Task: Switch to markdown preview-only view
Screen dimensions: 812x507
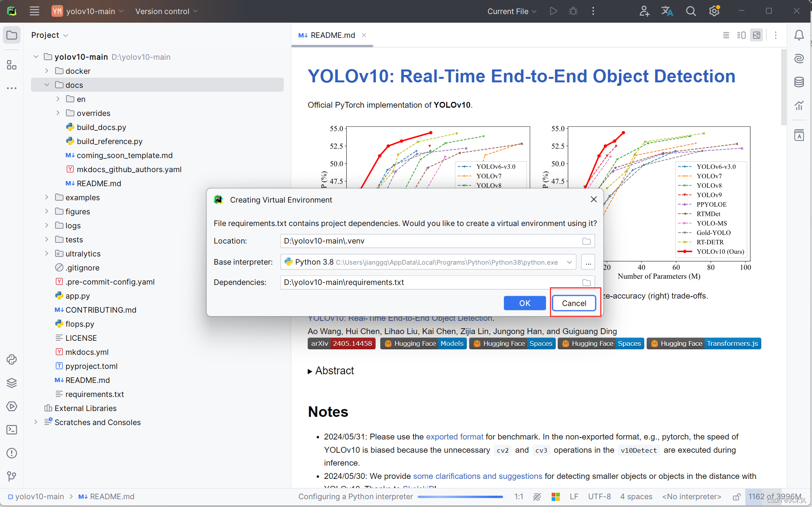Action: pos(757,35)
